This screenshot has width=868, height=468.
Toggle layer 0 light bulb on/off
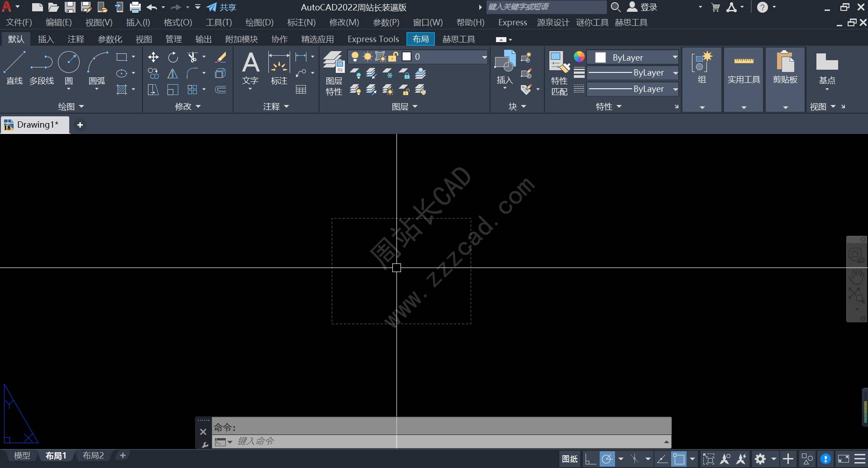tap(355, 57)
